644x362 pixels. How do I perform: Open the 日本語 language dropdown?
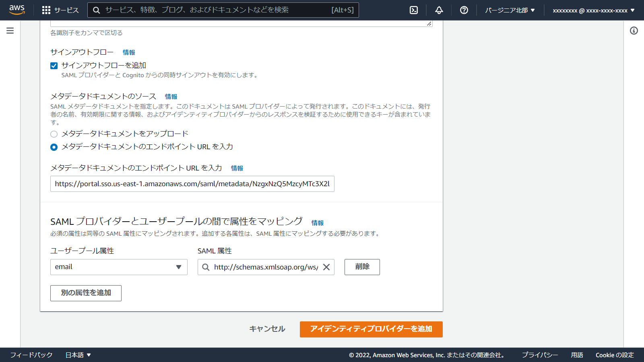[x=78, y=355]
